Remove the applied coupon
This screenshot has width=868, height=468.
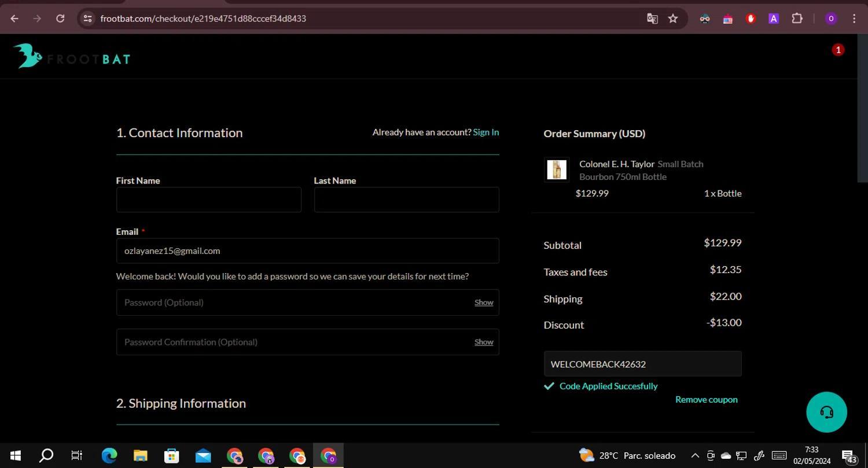[x=706, y=399]
